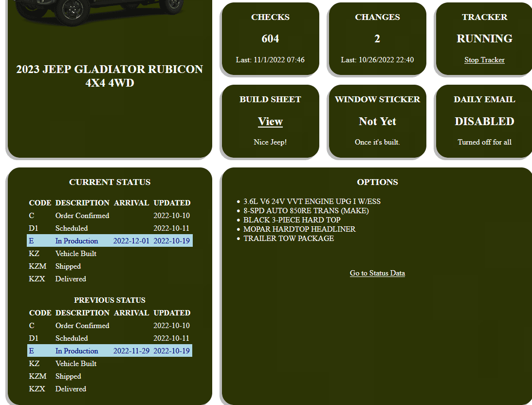Click Order Confirmed in previous status table
This screenshot has width=532, height=405.
coord(82,326)
